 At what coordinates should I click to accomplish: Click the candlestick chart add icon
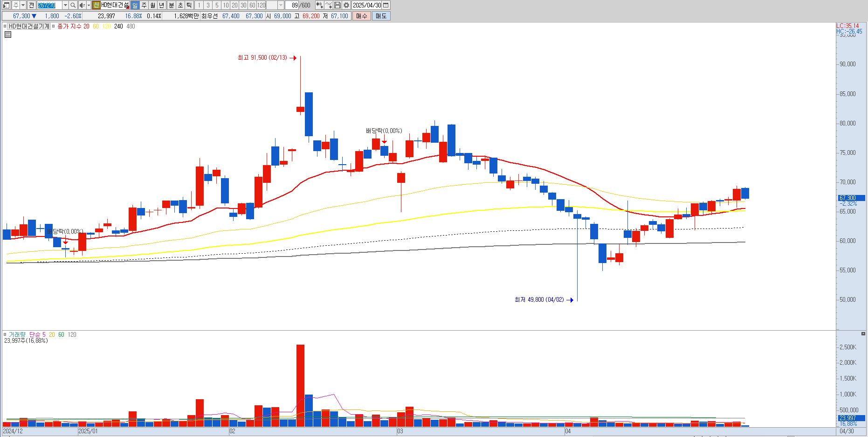pos(319,5)
